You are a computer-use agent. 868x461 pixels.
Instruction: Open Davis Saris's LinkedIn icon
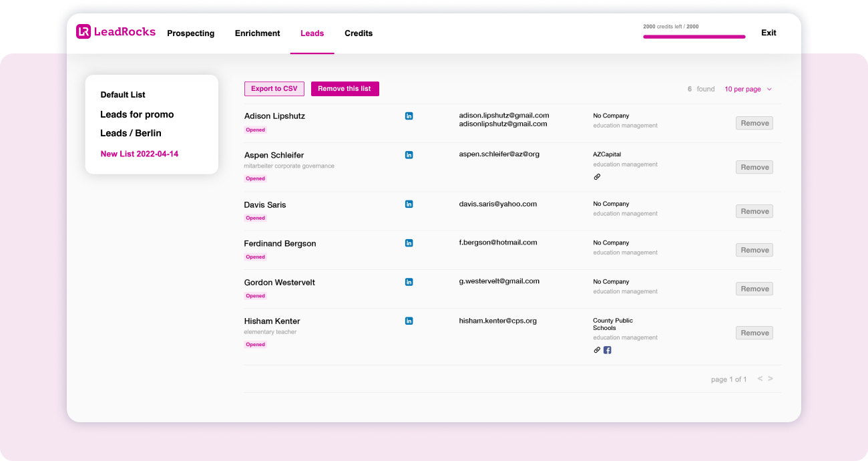coord(409,204)
